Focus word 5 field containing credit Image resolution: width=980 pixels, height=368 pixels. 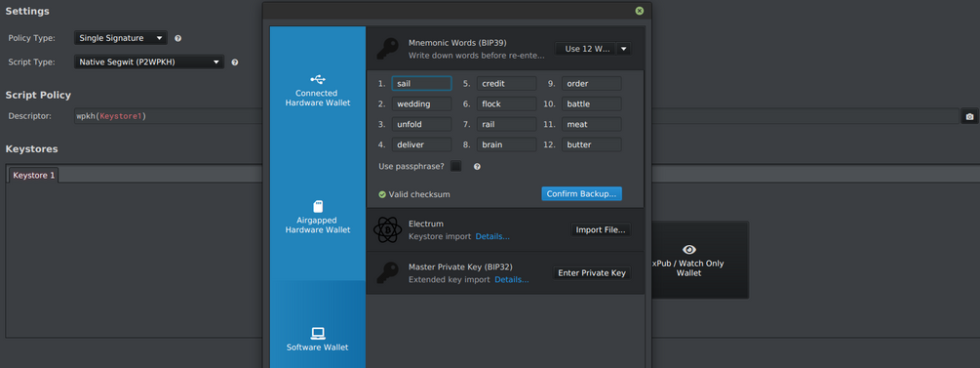click(x=507, y=83)
